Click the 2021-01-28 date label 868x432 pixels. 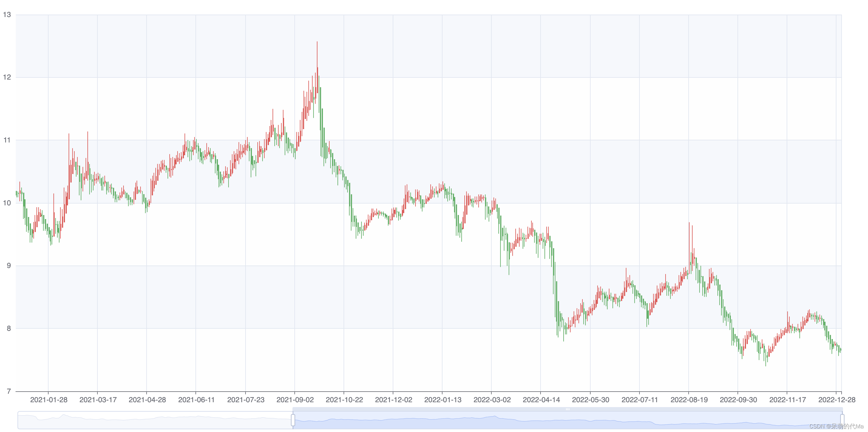pos(49,399)
